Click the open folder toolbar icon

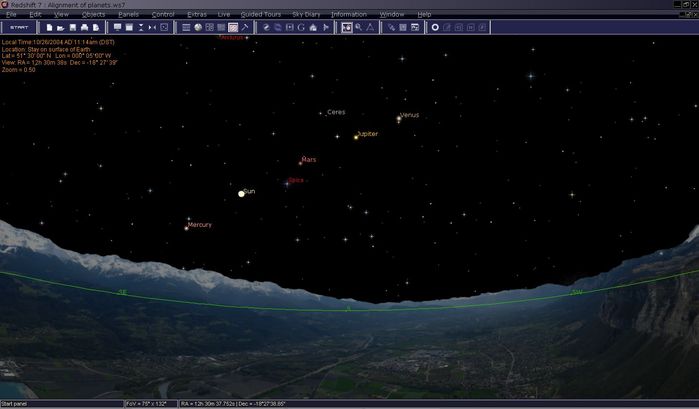61,27
